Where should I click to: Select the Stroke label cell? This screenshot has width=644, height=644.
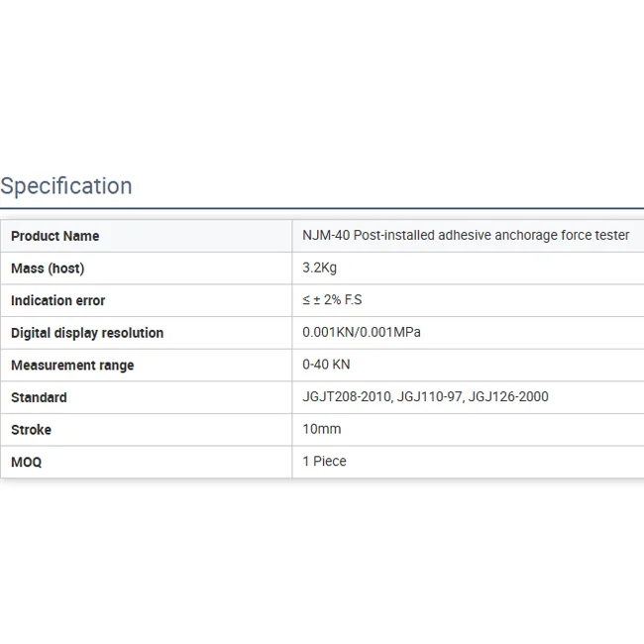pyautogui.click(x=32, y=430)
